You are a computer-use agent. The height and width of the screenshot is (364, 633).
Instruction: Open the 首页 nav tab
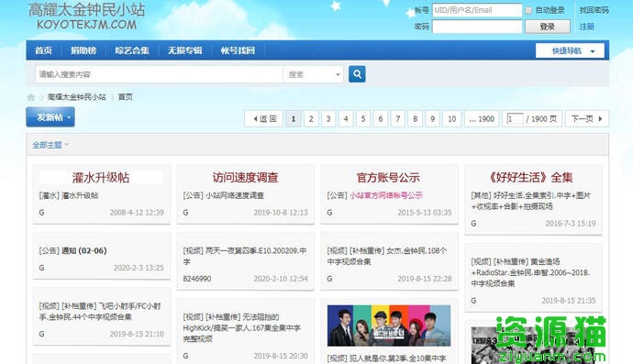click(x=43, y=50)
